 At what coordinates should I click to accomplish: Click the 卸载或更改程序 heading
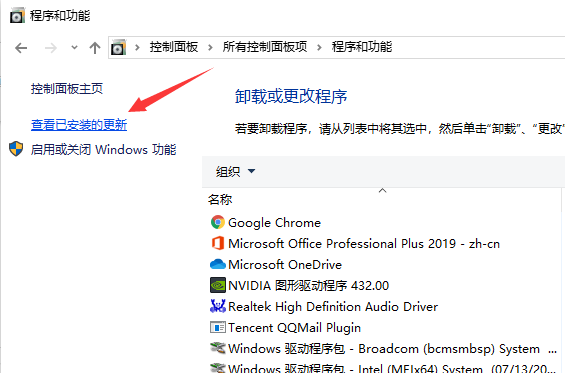coord(291,97)
